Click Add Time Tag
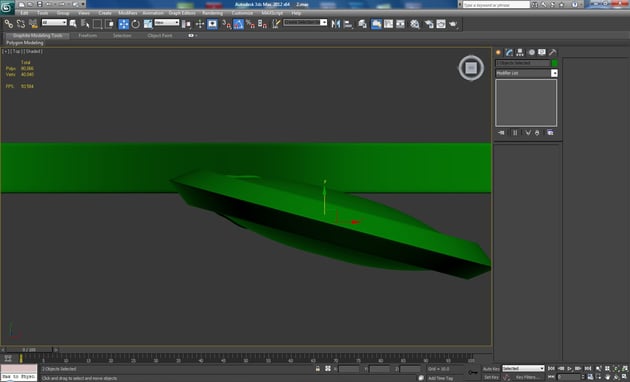Image resolution: width=630 pixels, height=382 pixels. point(440,378)
